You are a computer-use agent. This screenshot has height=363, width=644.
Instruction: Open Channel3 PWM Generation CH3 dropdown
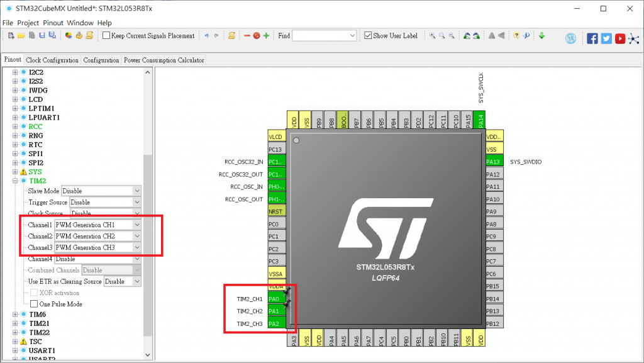(97, 248)
